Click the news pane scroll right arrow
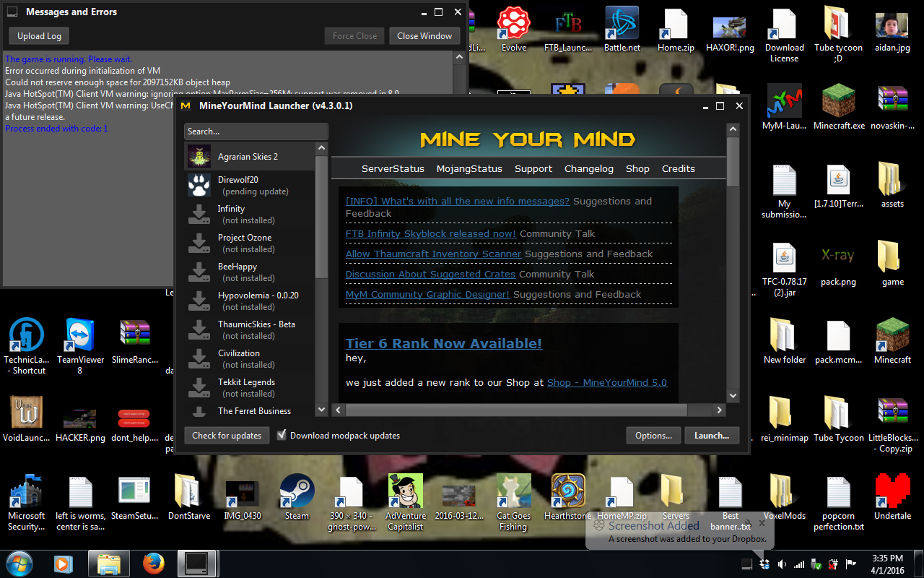Viewport: 924px width, 578px height. [x=719, y=410]
